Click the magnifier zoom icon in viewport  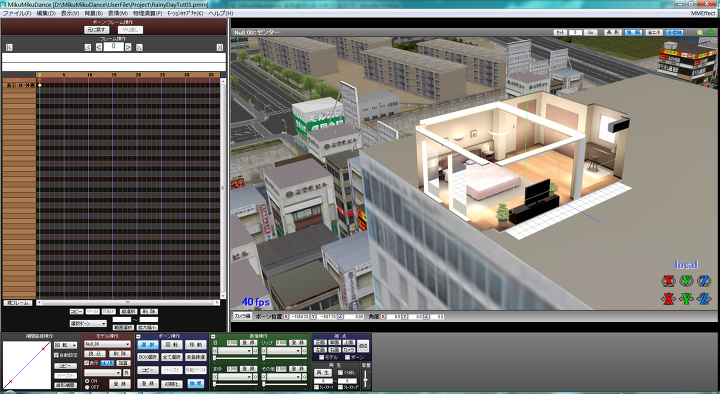[700, 33]
